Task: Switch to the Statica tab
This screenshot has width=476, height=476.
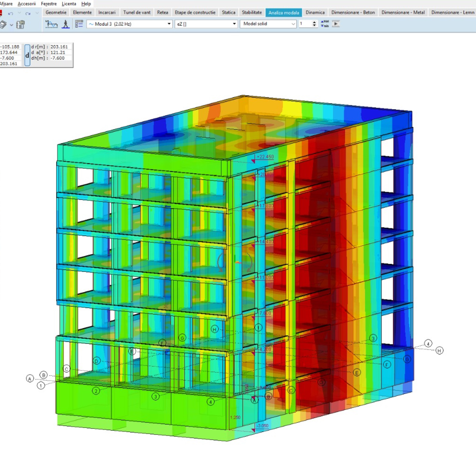Action: (x=228, y=12)
